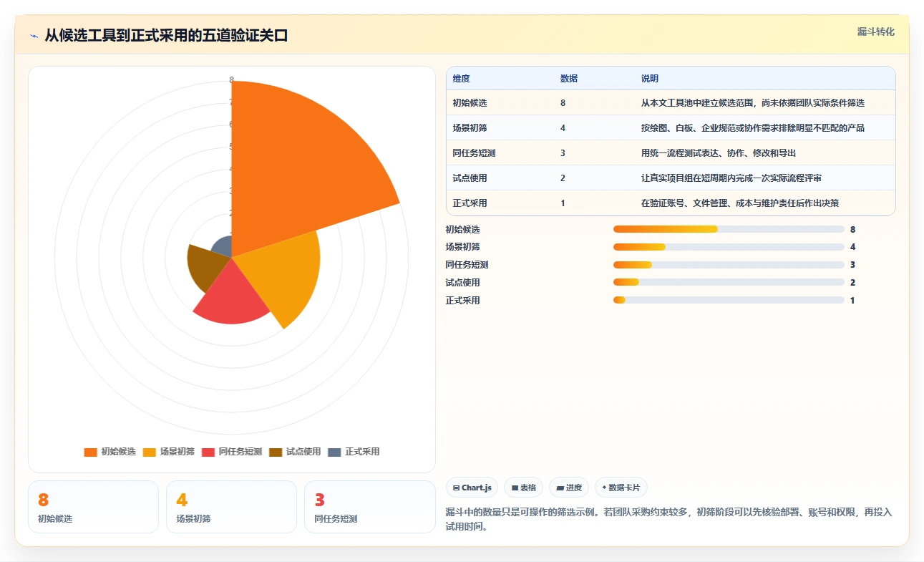Click the 初始候选 progress bar
The width and height of the screenshot is (924, 562).
click(729, 229)
